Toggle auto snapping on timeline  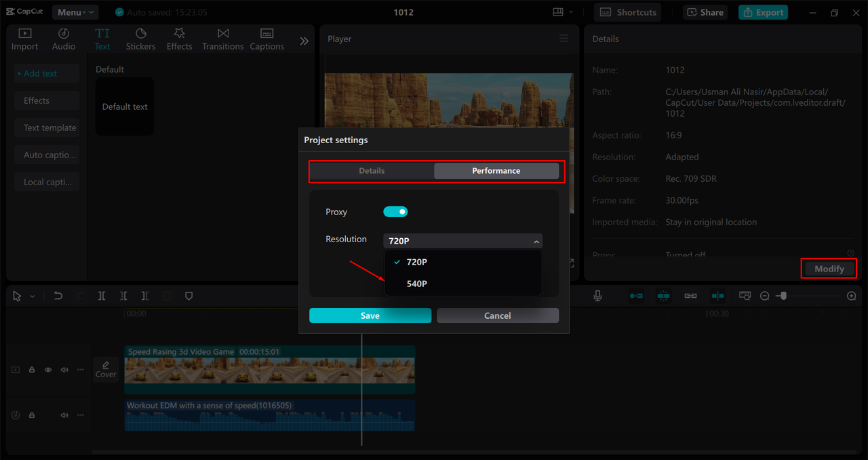(x=663, y=296)
